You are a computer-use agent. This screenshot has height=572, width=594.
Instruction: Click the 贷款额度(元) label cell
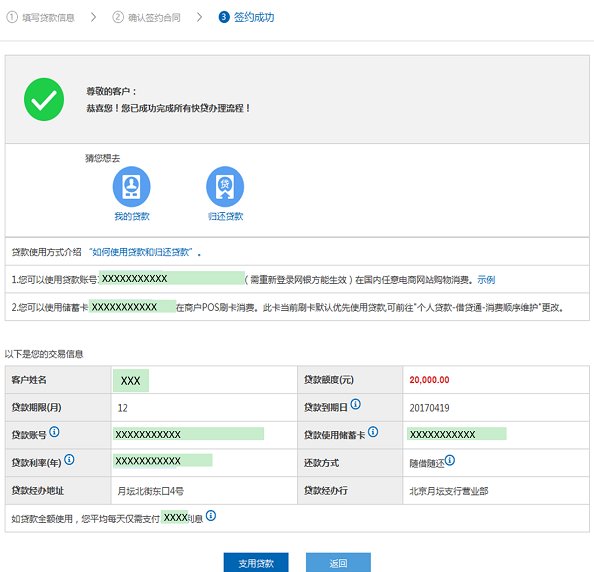pos(350,380)
